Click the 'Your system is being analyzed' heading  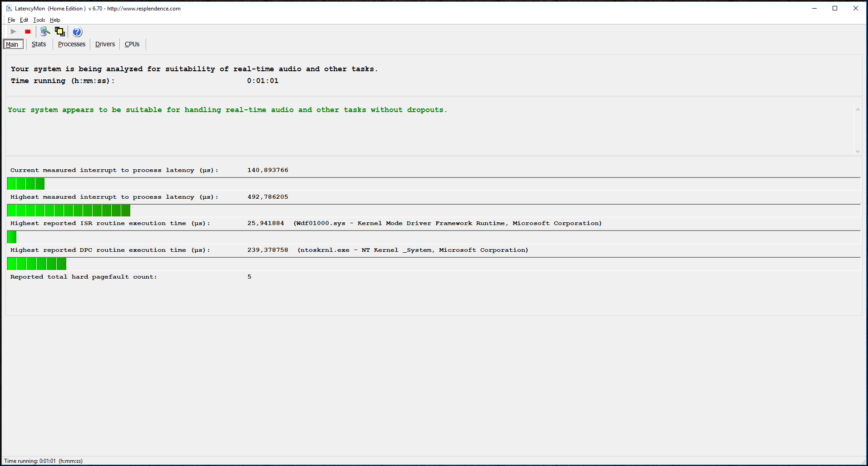coord(194,69)
